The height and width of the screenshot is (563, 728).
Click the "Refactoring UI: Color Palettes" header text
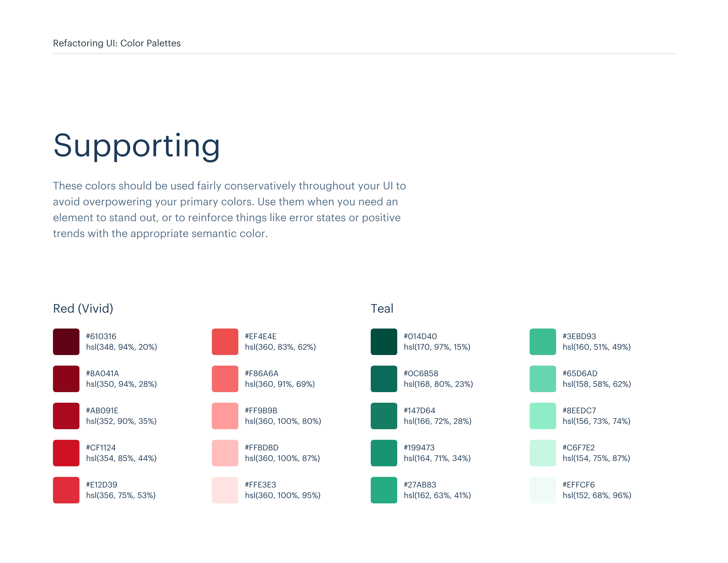tap(117, 43)
